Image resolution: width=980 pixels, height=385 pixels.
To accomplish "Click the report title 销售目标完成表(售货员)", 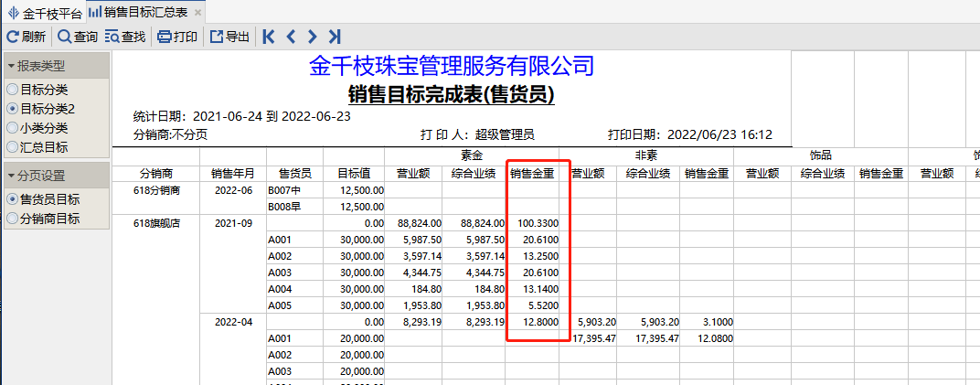I will [452, 94].
